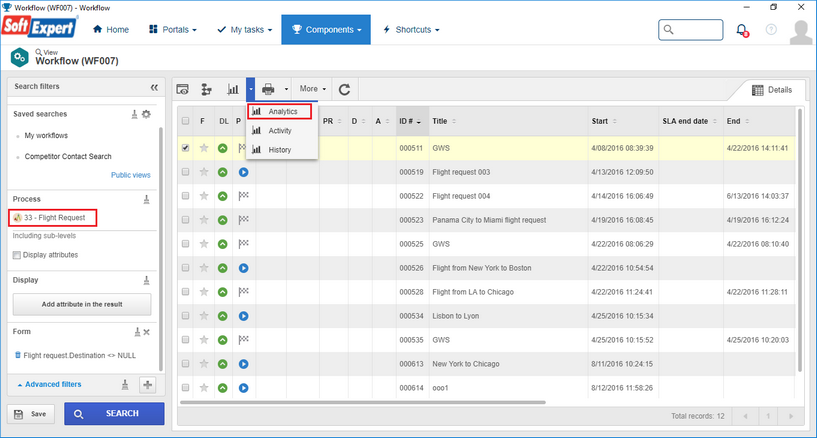Open the My workflows saved search
Screen dimensions: 817x438
[46, 135]
